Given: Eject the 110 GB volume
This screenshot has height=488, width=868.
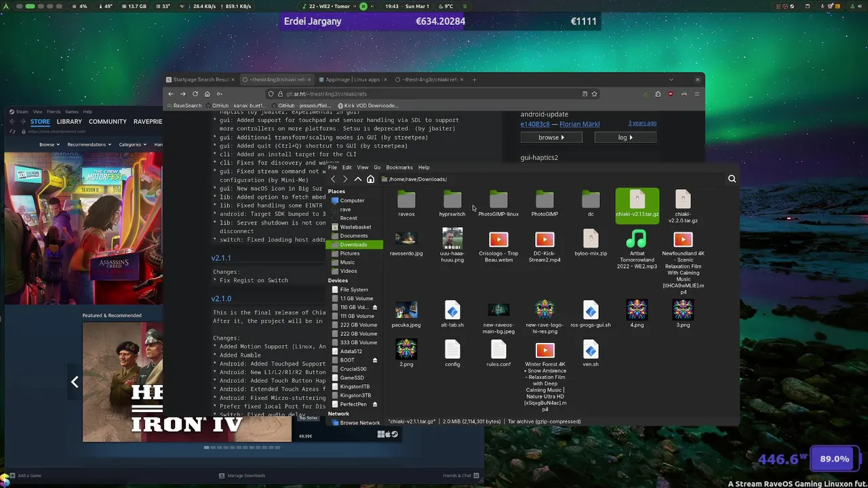Looking at the screenshot, I should [375, 307].
